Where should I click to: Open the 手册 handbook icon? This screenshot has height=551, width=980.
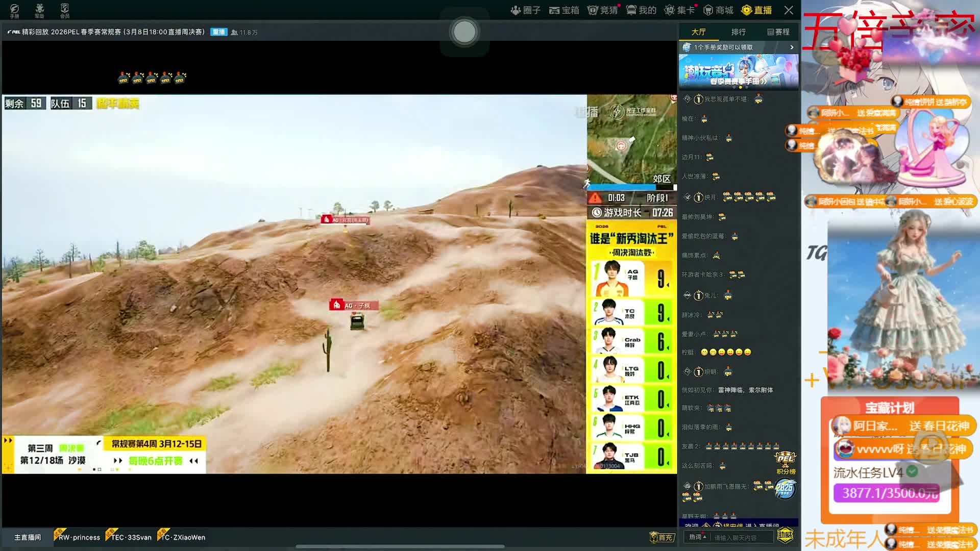[14, 10]
